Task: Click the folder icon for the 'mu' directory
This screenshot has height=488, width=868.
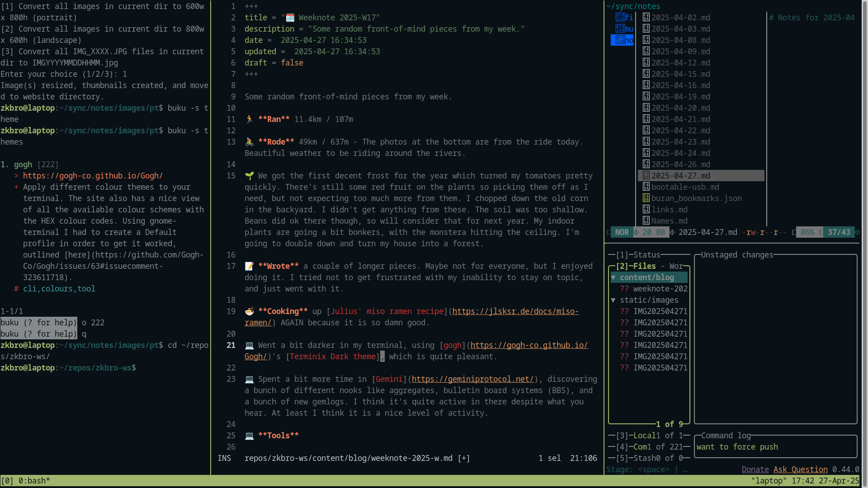Action: (x=620, y=28)
